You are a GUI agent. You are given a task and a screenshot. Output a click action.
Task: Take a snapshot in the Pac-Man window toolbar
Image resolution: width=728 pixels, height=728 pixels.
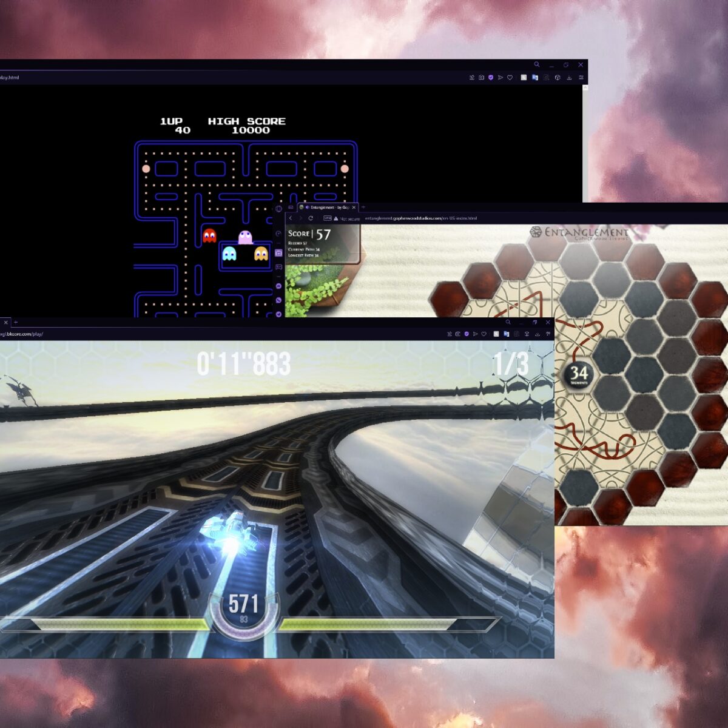pyautogui.click(x=481, y=78)
